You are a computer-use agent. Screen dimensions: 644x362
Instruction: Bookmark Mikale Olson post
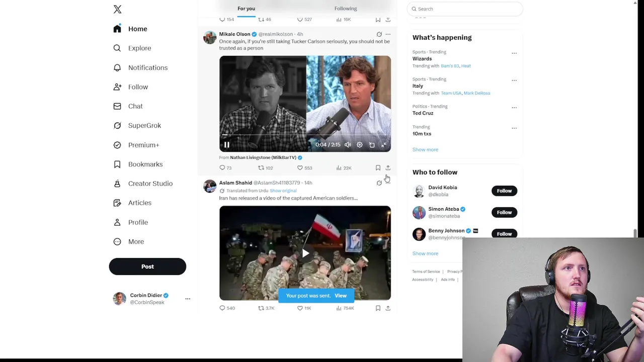[x=378, y=168]
